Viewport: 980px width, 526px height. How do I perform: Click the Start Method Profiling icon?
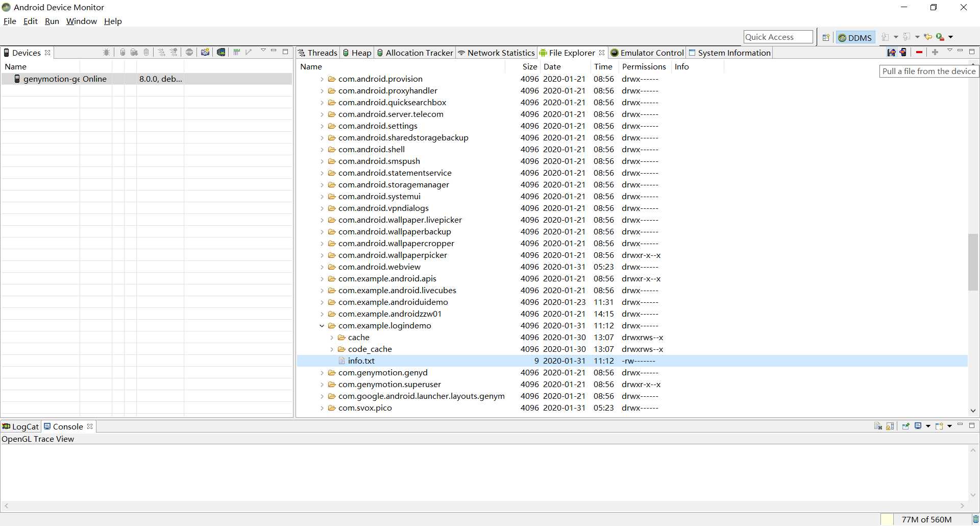(174, 52)
